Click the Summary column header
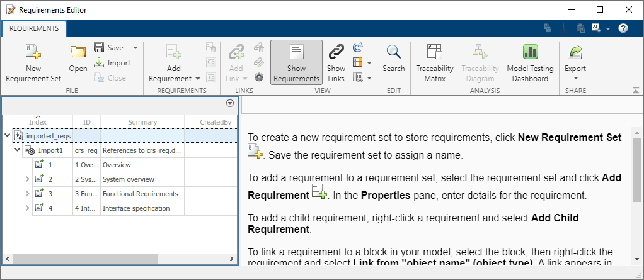The width and height of the screenshot is (644, 280). pos(142,122)
